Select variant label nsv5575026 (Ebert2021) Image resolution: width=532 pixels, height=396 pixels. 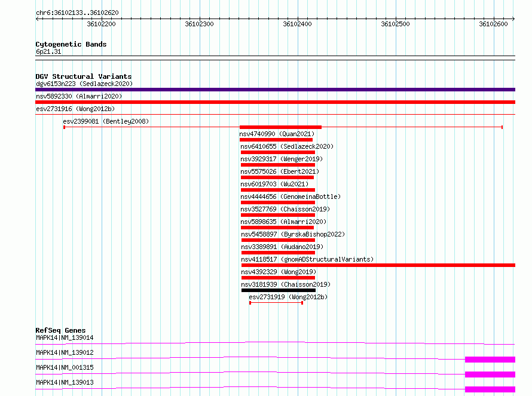coord(280,171)
